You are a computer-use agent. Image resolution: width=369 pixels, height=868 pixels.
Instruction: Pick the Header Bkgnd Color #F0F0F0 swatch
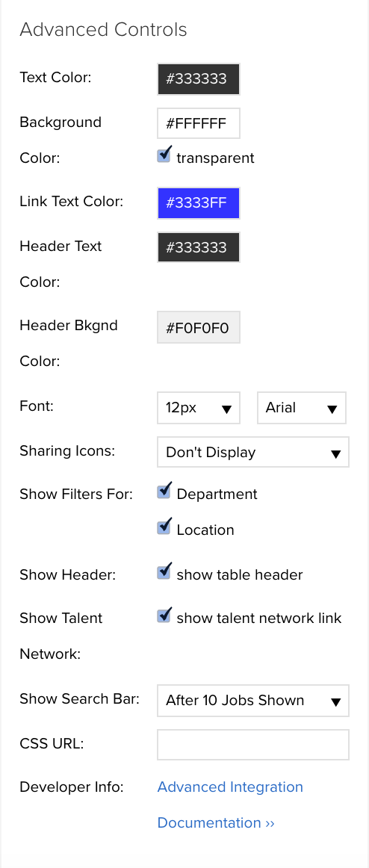[x=199, y=327]
